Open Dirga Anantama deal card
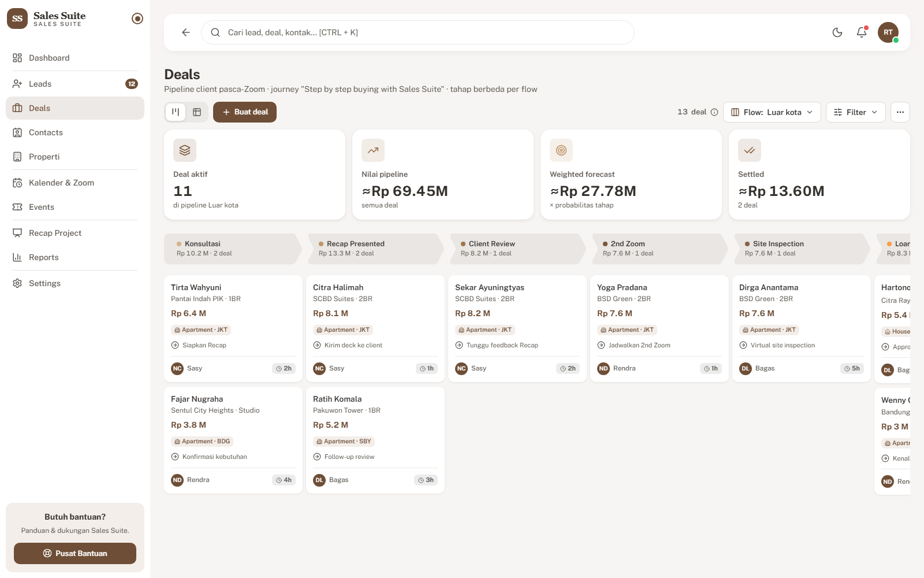Screen dimensions: 924x578 click(802, 328)
